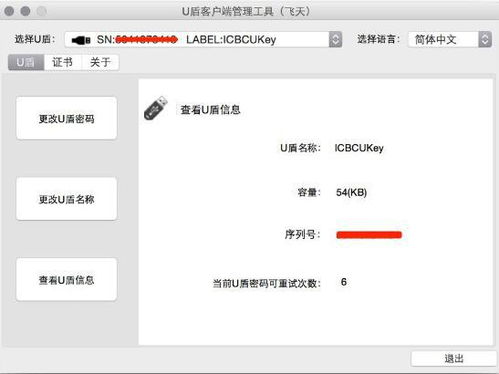Switch to the 证书 tab
Image resolution: width=499 pixels, height=374 pixels.
click(62, 62)
